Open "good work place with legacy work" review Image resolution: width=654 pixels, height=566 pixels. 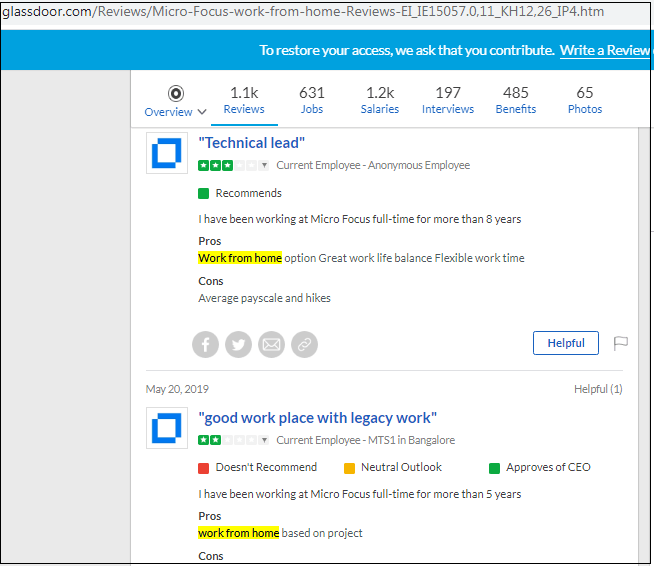coord(317,418)
